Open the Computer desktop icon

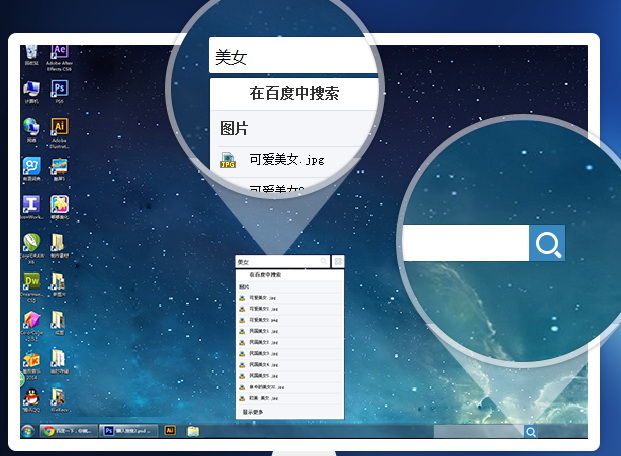point(31,92)
